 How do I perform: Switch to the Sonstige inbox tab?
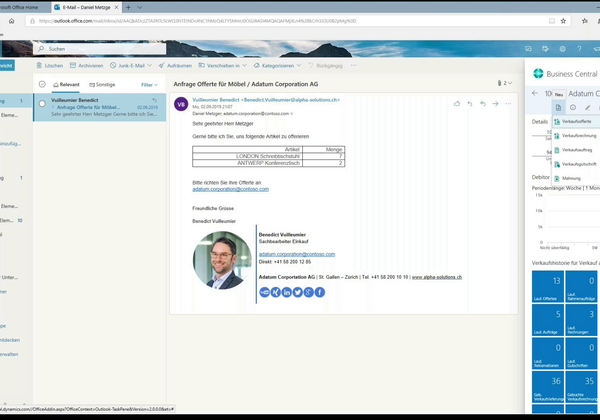102,85
